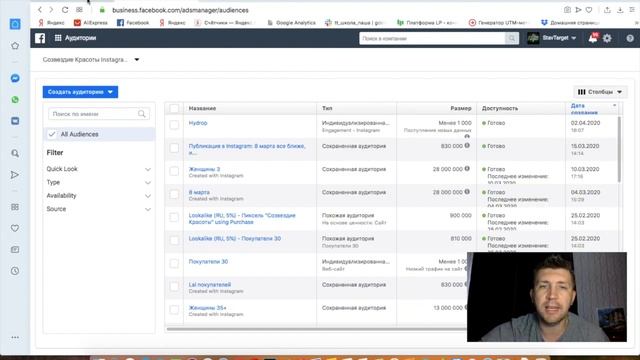Viewport: 640px width, 360px height.
Task: Open the Женщины 3 audience link
Action: (204, 169)
